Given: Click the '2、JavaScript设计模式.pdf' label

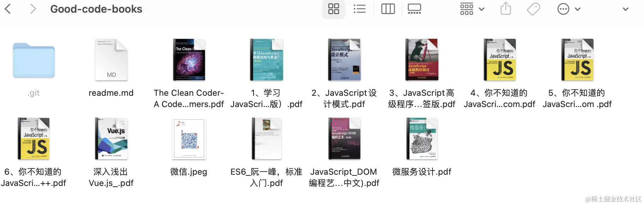Looking at the screenshot, I should 344,99.
